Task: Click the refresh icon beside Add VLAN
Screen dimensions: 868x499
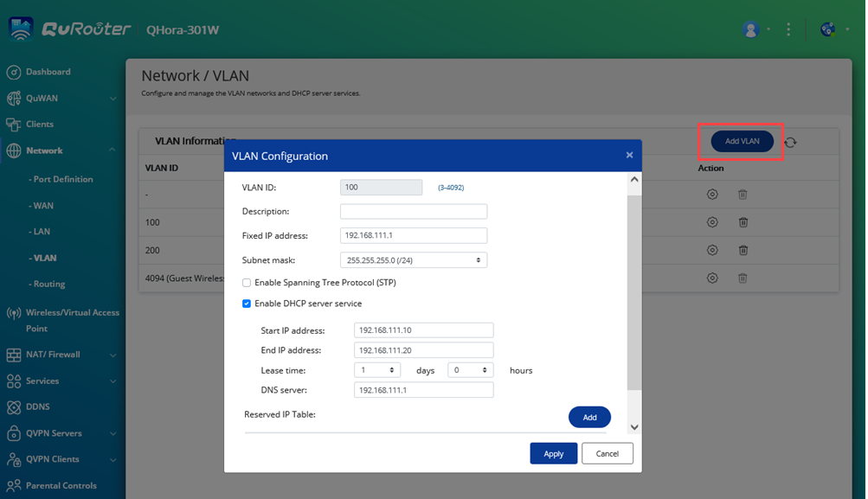Action: [791, 141]
